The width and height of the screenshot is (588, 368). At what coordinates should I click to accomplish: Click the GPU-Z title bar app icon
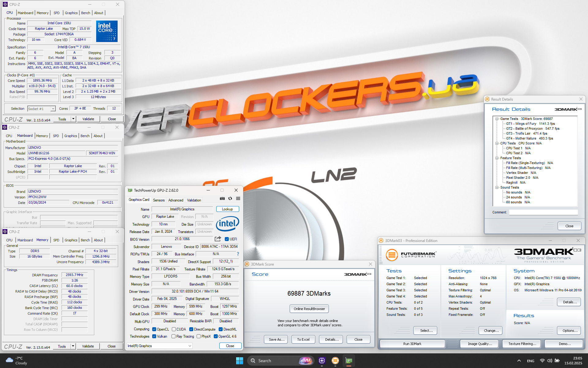pyautogui.click(x=130, y=190)
